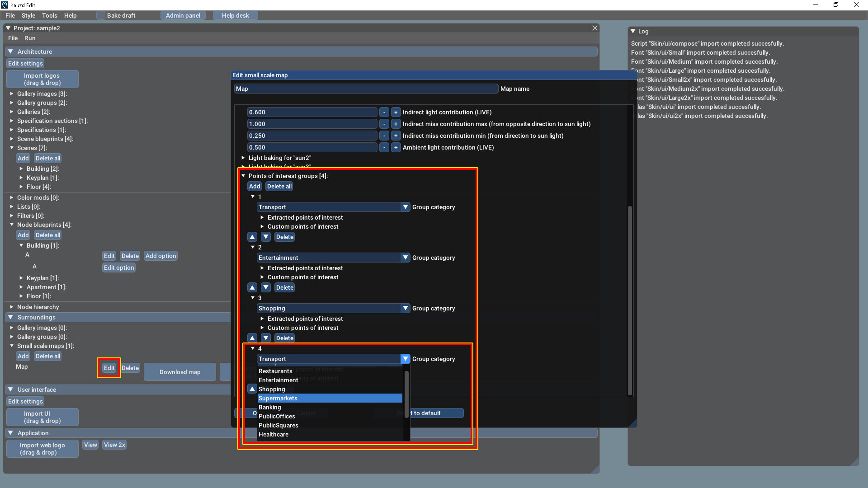868x488 pixels.
Task: Collapse the Log panel triangle
Action: (633, 31)
